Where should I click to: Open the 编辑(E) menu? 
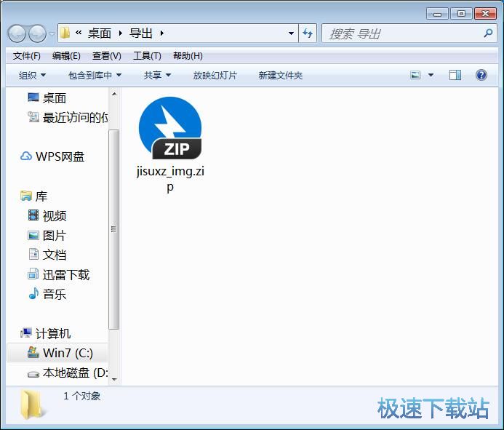pyautogui.click(x=66, y=56)
